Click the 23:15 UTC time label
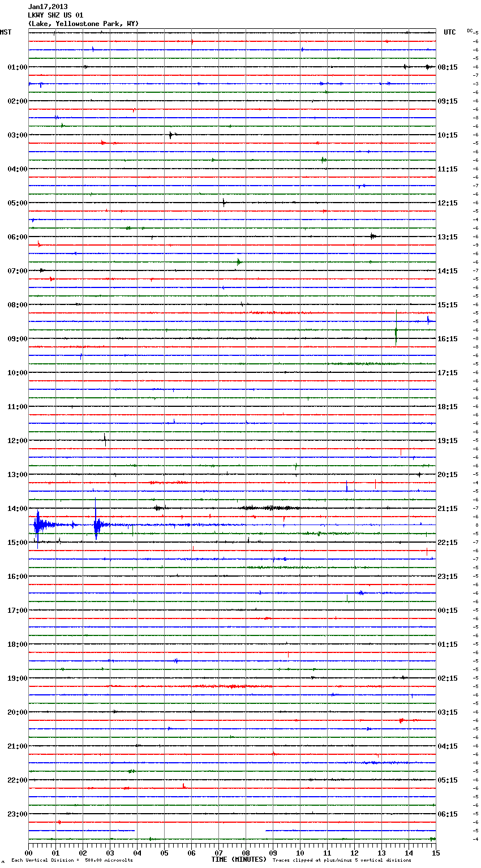481x868 pixels. tap(448, 577)
